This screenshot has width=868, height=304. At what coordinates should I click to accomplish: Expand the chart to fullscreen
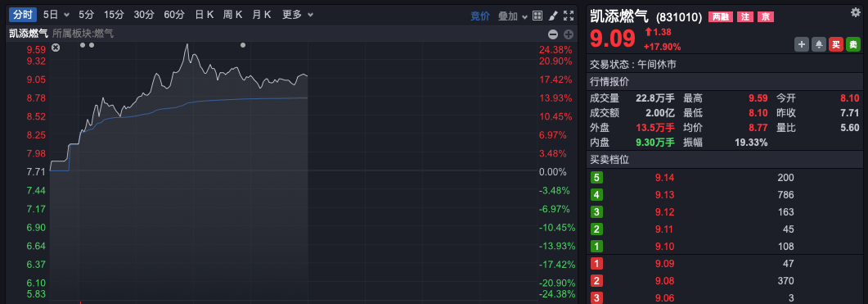[x=568, y=16]
